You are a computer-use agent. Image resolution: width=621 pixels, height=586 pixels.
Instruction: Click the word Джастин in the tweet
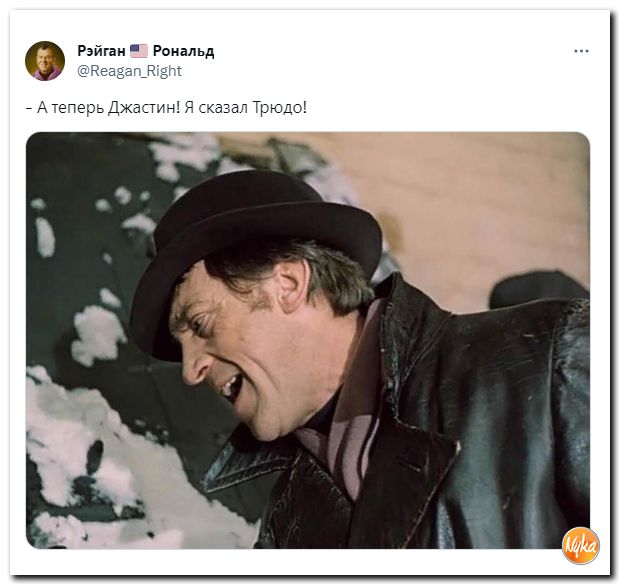tap(144, 108)
